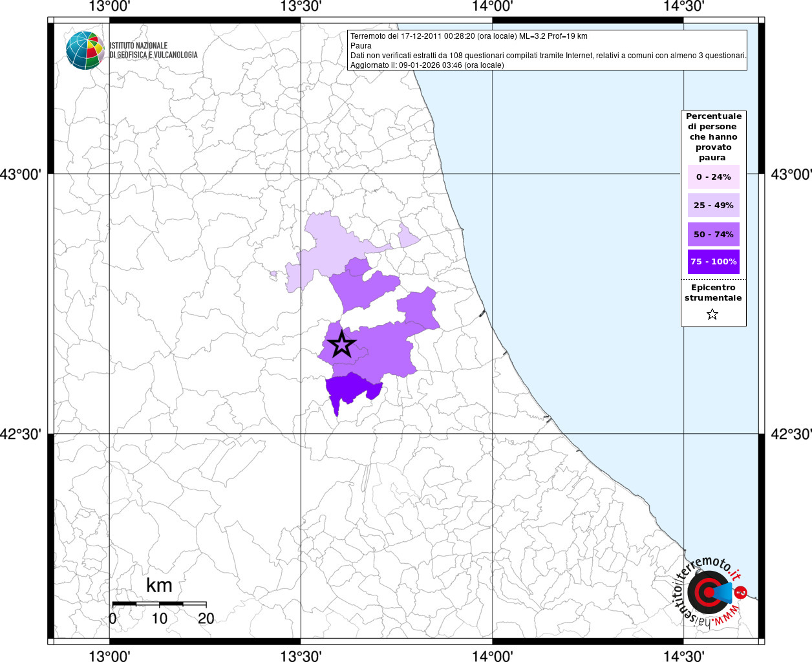The width and height of the screenshot is (812, 662).
Task: Click the 42°30' label on right axis
Action: [x=791, y=434]
